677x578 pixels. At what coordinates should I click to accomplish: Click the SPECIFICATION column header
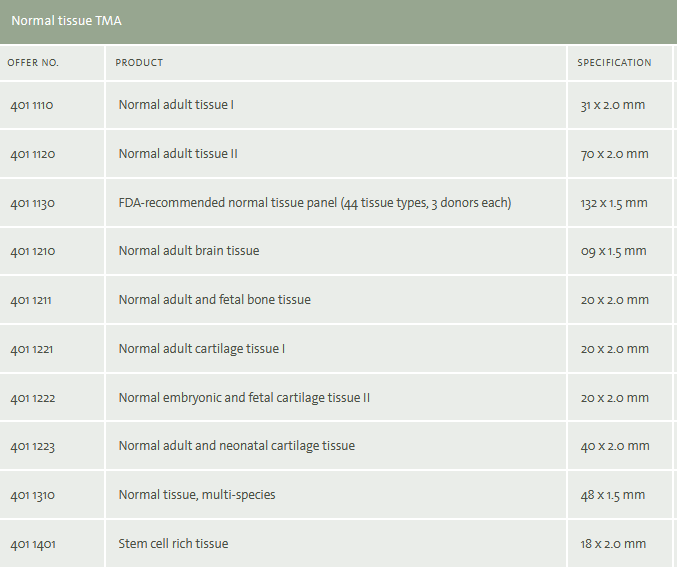click(x=614, y=63)
